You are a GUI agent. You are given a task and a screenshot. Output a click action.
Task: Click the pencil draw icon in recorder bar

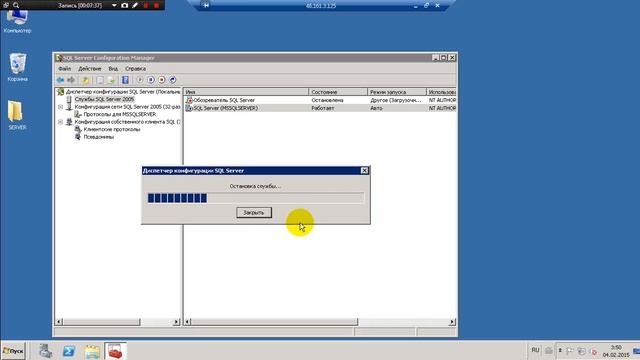(135, 5)
